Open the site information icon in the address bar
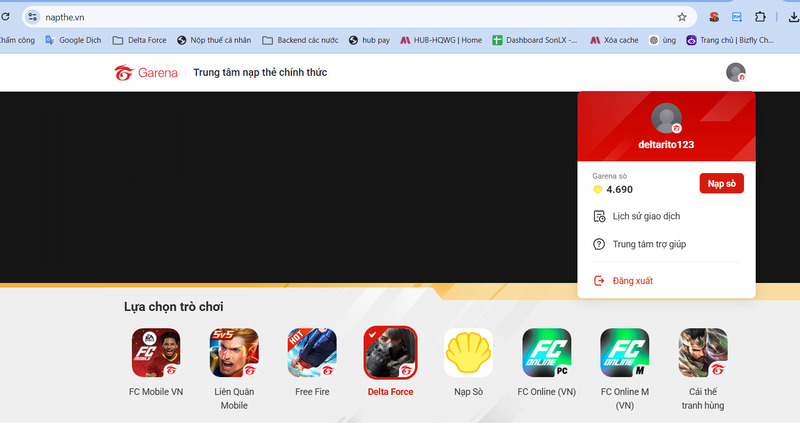The width and height of the screenshot is (800, 427). pyautogui.click(x=33, y=17)
